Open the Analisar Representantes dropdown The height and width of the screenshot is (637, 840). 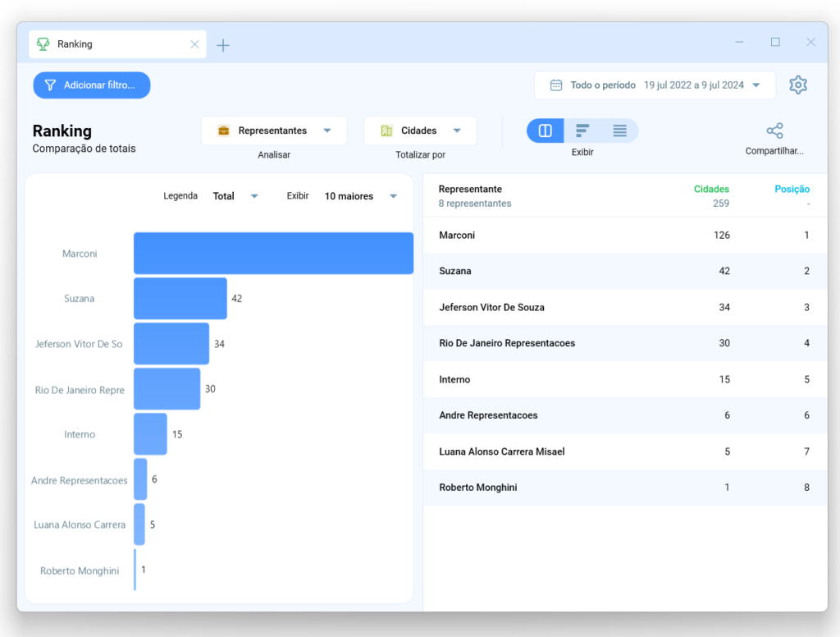click(x=275, y=130)
